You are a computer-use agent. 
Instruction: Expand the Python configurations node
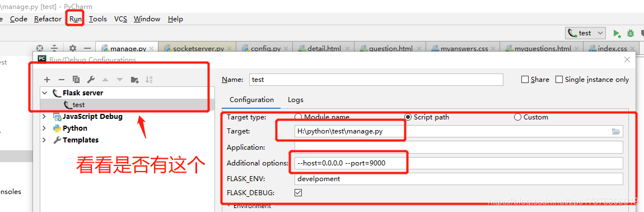pyautogui.click(x=44, y=128)
